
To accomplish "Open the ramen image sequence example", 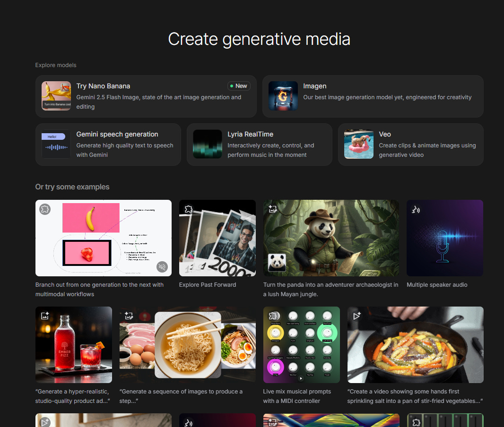I will point(188,345).
